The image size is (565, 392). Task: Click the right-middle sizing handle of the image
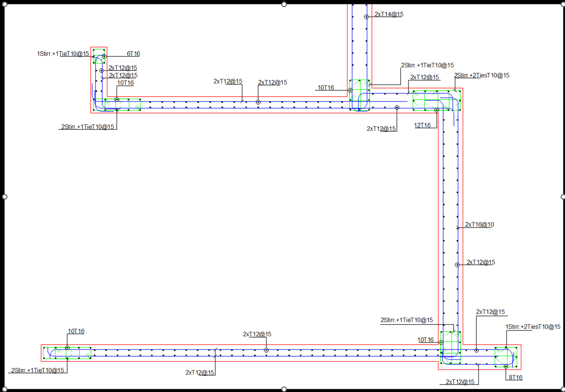(x=563, y=197)
